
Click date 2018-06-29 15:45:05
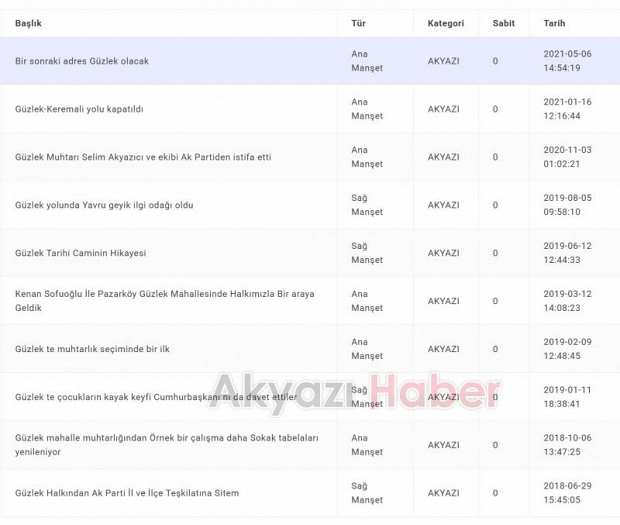(567, 493)
